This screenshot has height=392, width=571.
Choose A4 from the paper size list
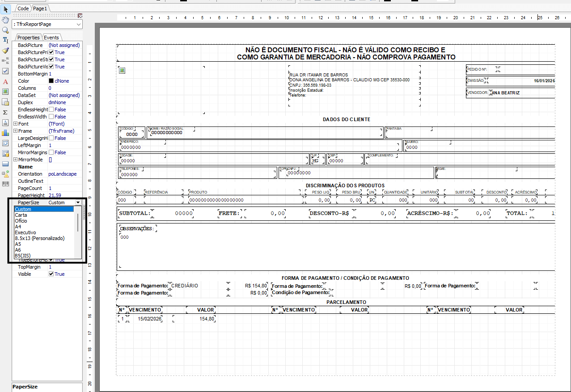18,227
